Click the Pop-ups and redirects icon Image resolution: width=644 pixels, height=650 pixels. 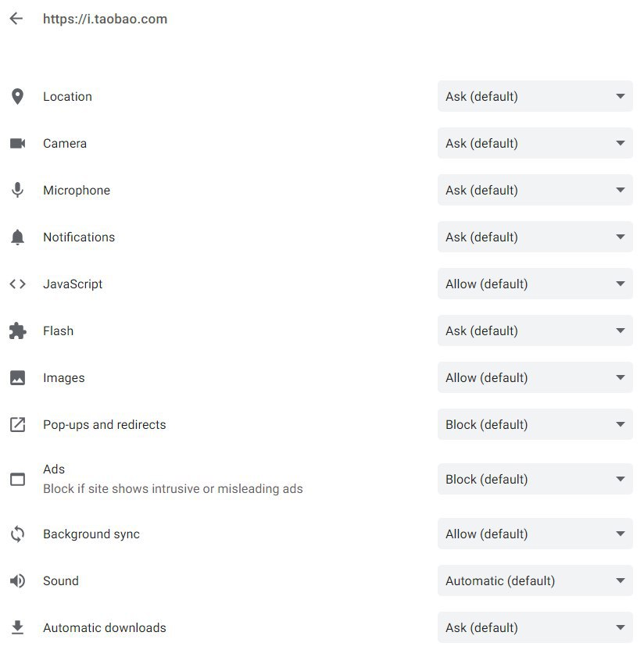click(x=17, y=424)
